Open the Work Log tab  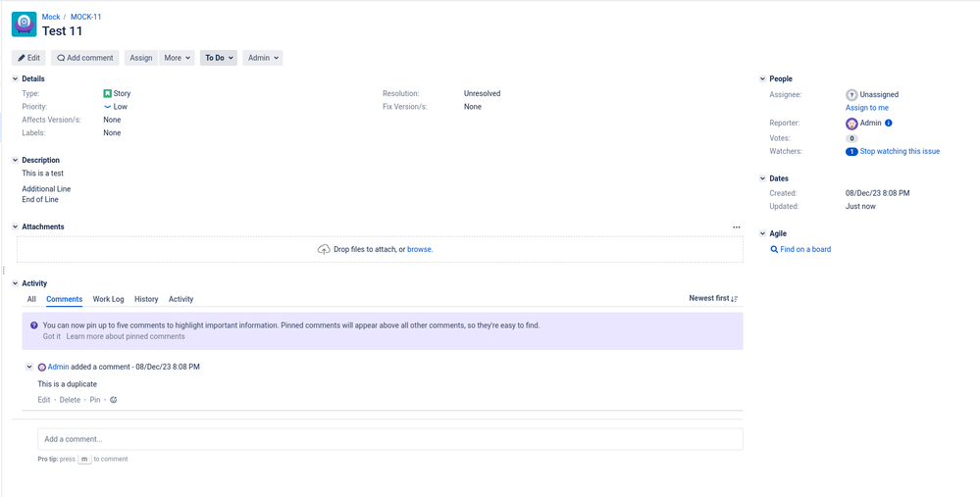pos(109,299)
